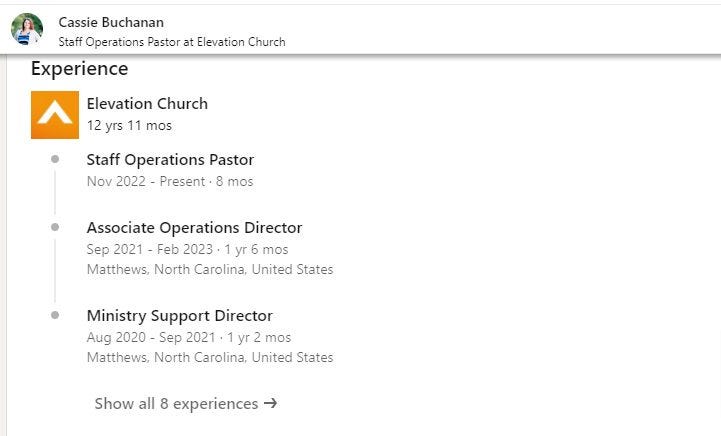Image resolution: width=721 pixels, height=436 pixels.
Task: Click Show all 8 experiences
Action: tap(186, 403)
